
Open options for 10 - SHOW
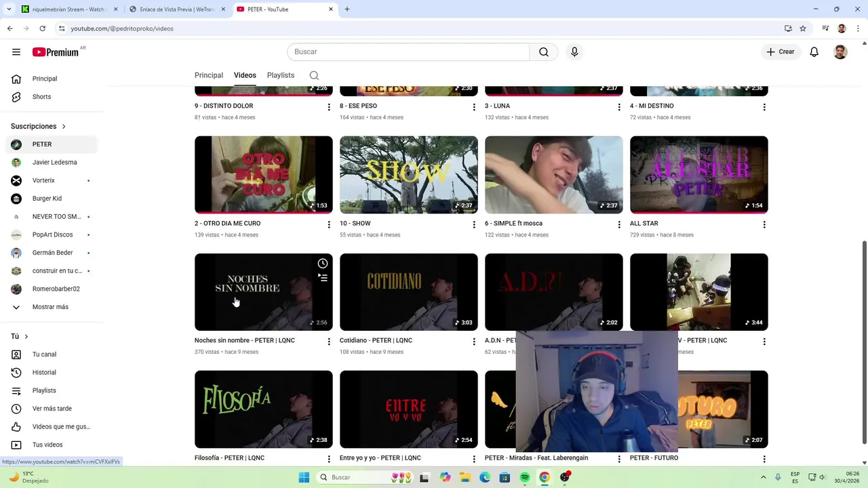pos(474,224)
